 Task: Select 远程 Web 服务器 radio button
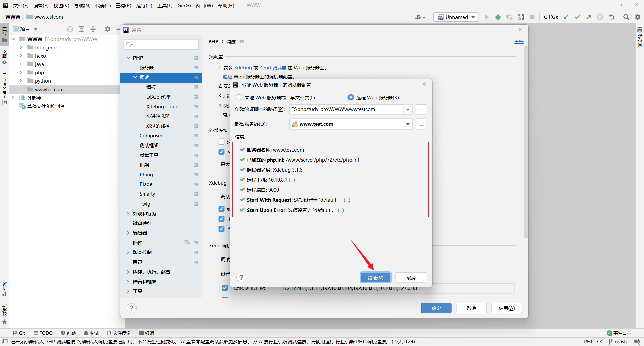[351, 97]
